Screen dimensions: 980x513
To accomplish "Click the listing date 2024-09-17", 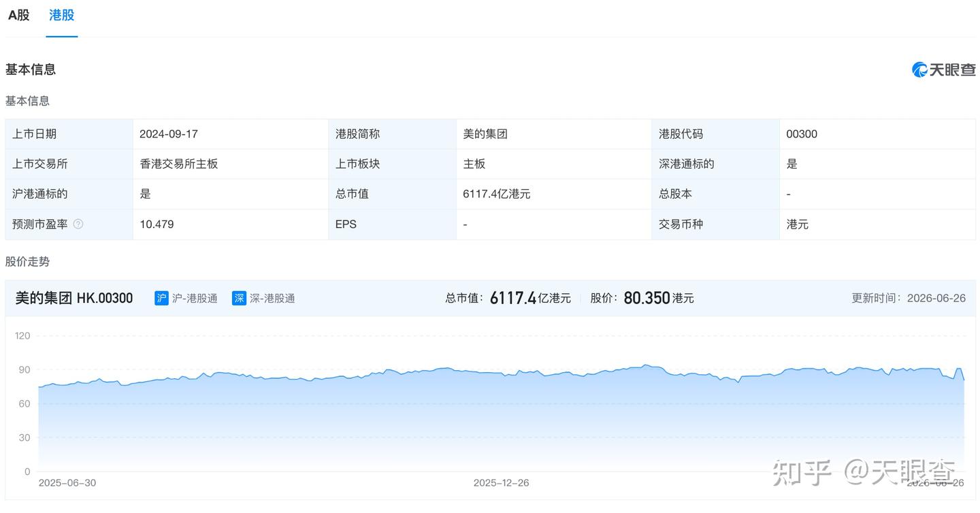I will pos(169,134).
